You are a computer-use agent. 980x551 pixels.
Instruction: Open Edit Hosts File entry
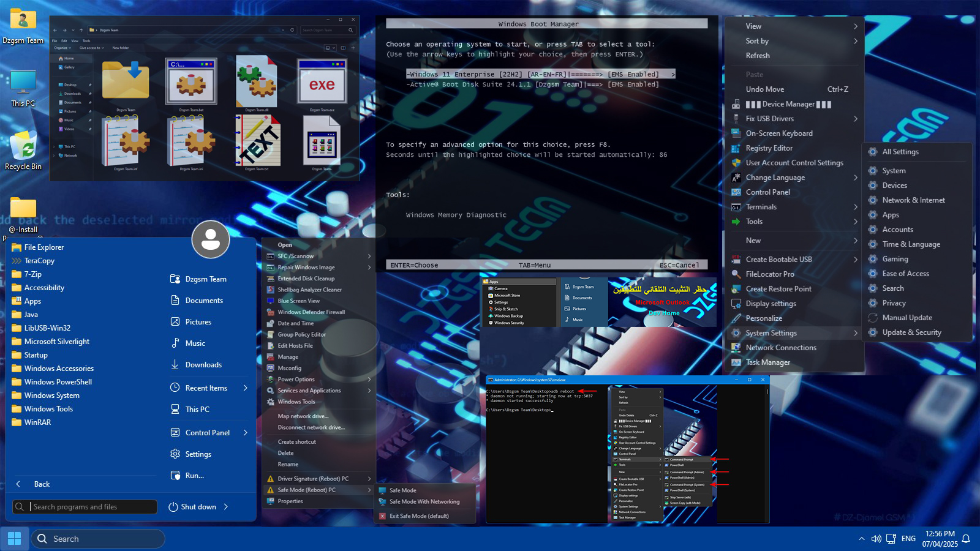(318, 346)
